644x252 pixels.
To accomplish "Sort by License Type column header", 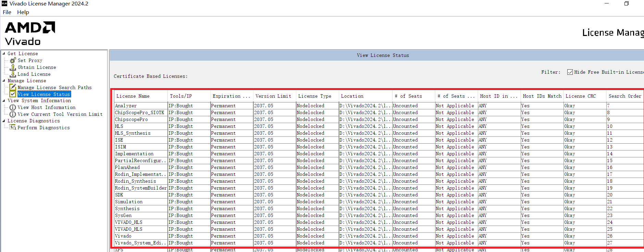I will click(317, 96).
